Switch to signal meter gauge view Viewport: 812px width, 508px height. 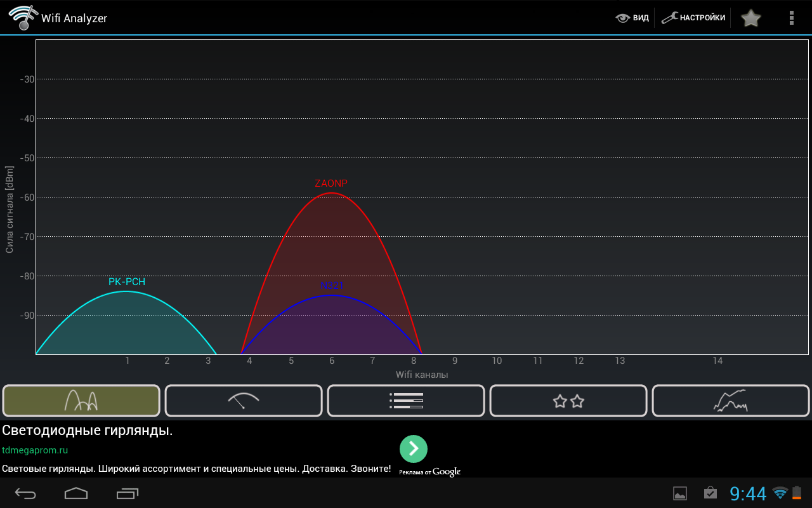click(x=244, y=401)
